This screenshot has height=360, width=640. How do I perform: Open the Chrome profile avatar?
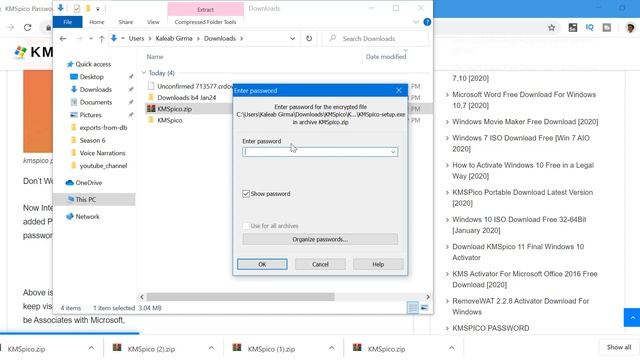pyautogui.click(x=630, y=27)
